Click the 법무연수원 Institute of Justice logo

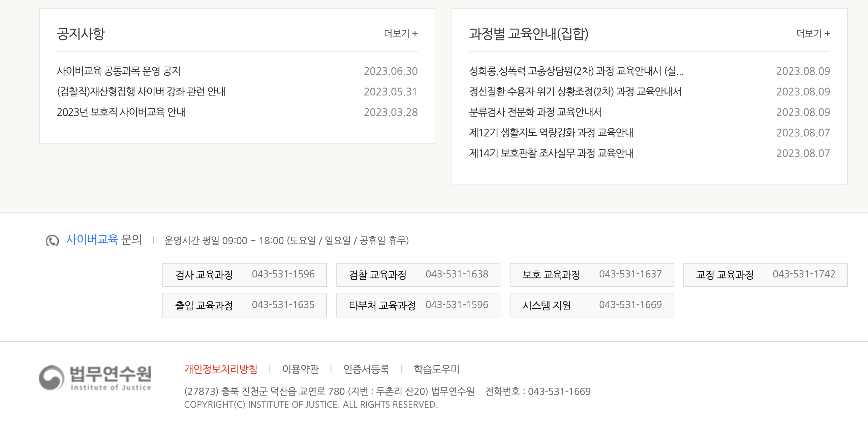[x=95, y=378]
